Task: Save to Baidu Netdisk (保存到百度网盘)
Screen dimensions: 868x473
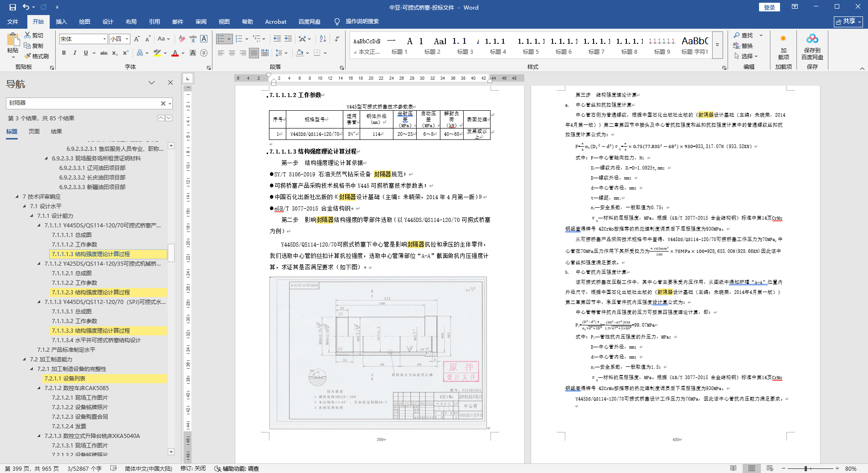Action: point(812,47)
